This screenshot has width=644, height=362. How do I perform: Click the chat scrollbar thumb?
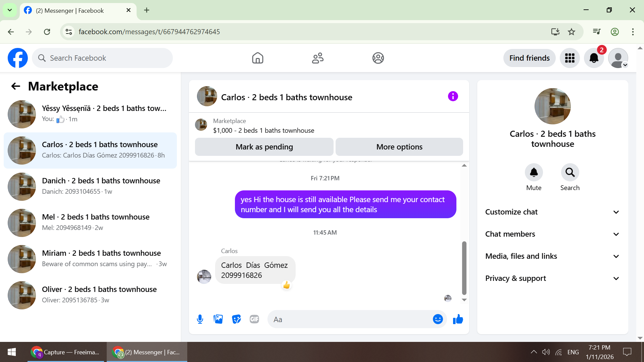pos(464,268)
